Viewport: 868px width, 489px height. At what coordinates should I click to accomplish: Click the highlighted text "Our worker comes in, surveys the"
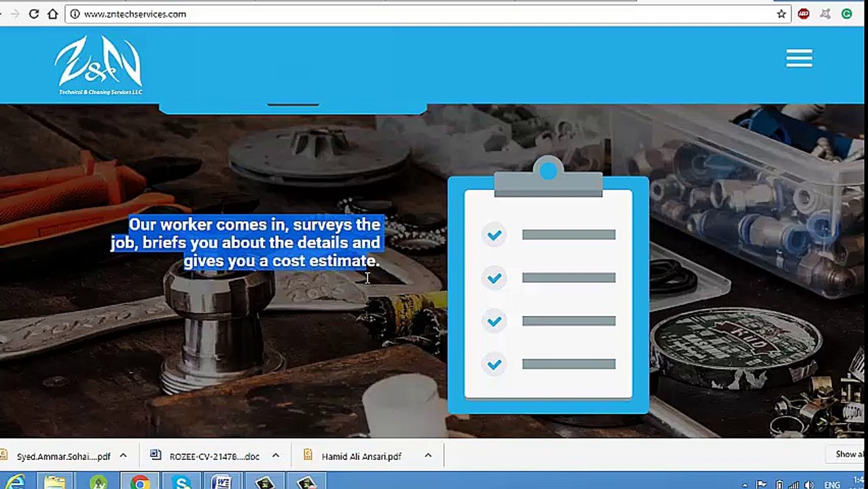coord(255,224)
